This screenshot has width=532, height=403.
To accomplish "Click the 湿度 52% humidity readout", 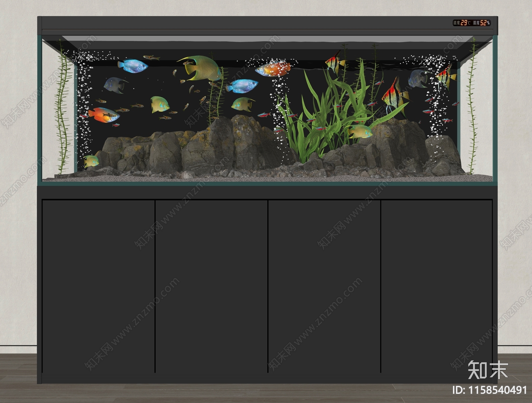I will [481, 23].
